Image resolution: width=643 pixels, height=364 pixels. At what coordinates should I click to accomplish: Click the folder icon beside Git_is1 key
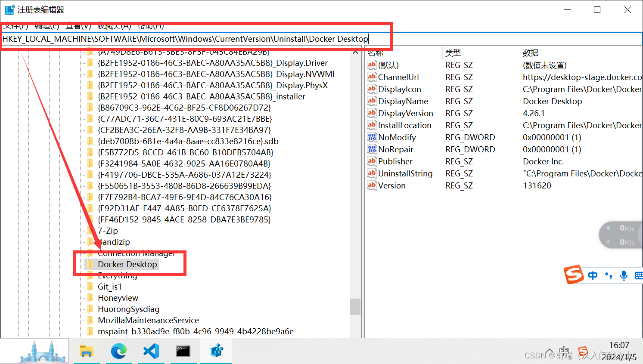pos(90,287)
